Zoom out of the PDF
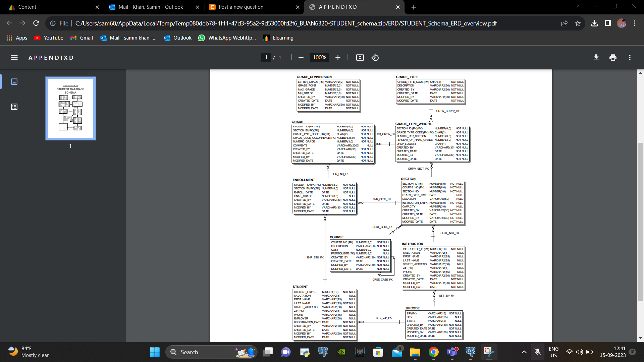This screenshot has height=362, width=644. [x=301, y=57]
